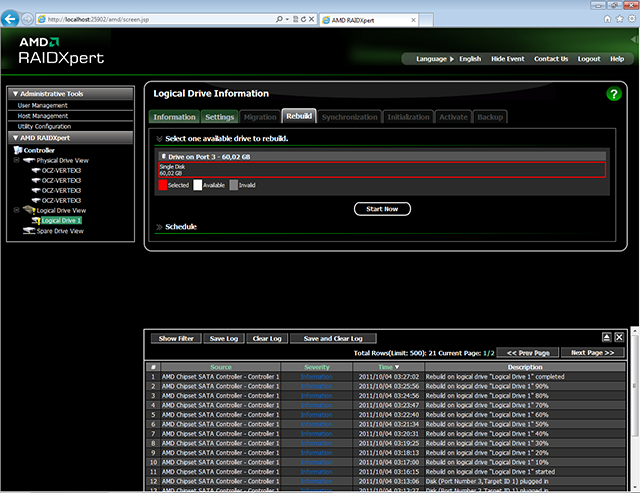Click the browser refresh icon
Image resolution: width=640 pixels, height=493 pixels.
[x=303, y=19]
